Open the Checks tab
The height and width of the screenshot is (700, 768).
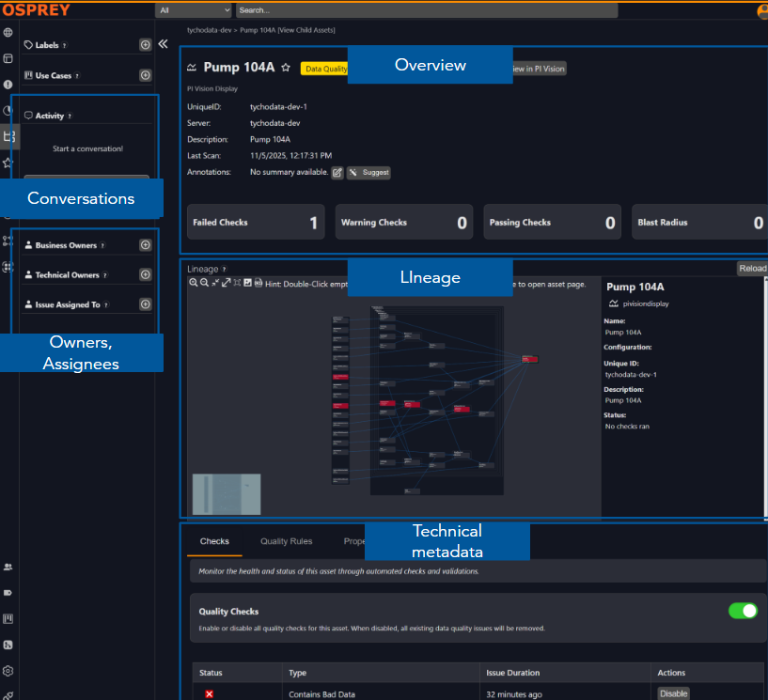click(214, 541)
